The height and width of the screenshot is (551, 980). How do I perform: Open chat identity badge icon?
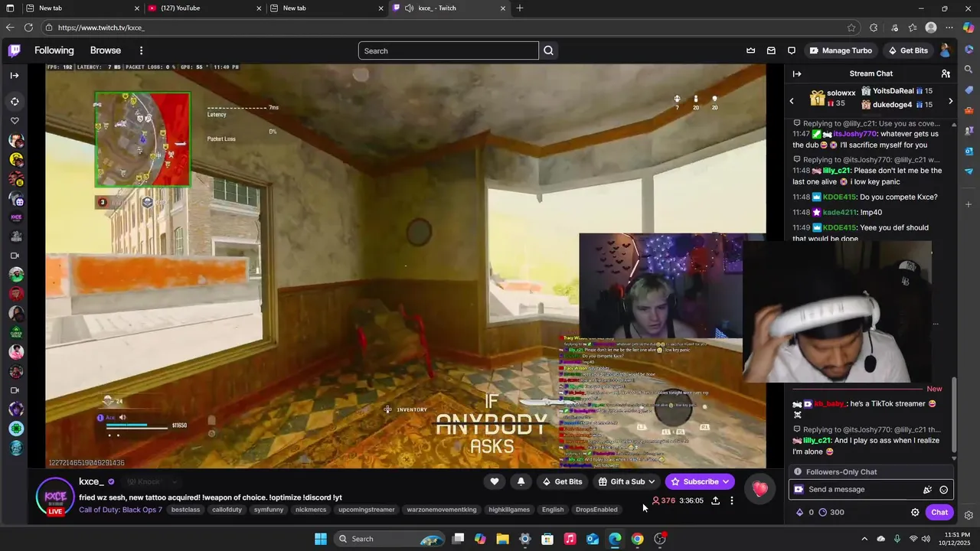799,490
